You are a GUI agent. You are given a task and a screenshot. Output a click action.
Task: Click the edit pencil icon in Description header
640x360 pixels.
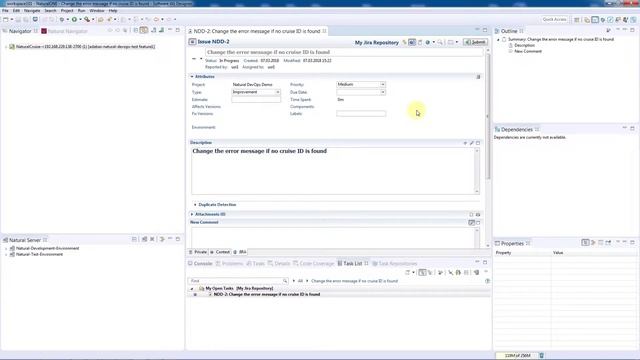click(x=471, y=143)
